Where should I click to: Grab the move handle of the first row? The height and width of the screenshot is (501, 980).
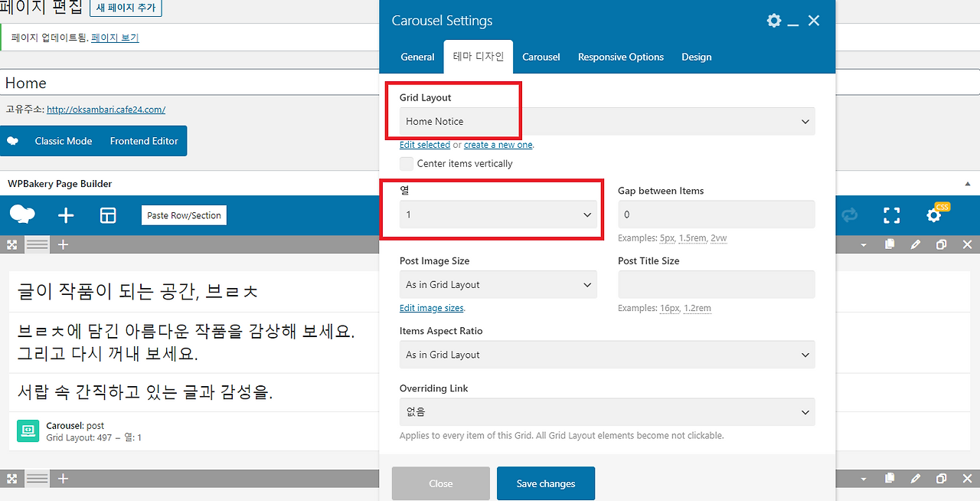click(x=12, y=244)
